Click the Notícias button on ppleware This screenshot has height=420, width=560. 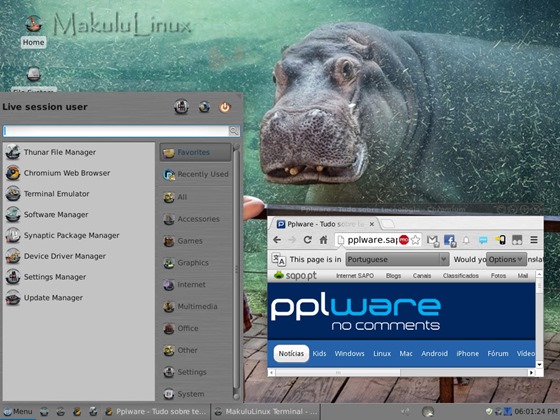click(x=291, y=353)
